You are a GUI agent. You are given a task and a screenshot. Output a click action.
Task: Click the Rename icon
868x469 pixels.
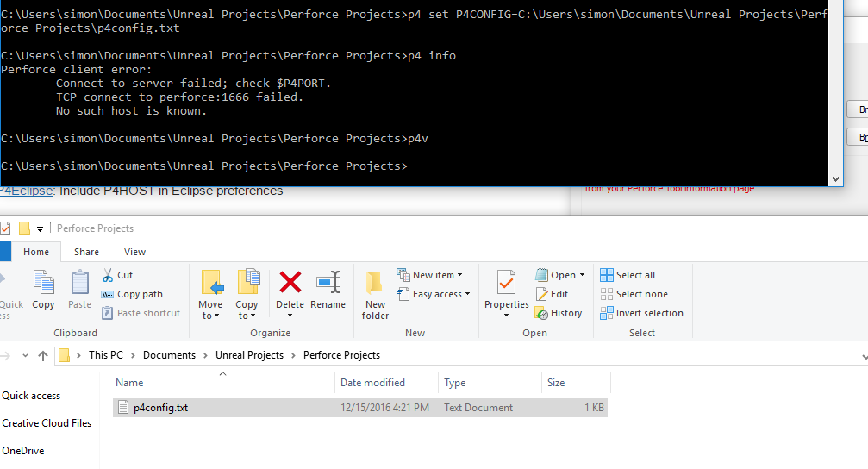click(x=328, y=283)
